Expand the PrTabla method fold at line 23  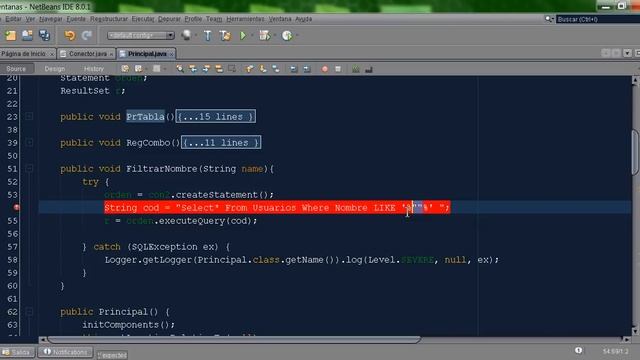pos(29,116)
